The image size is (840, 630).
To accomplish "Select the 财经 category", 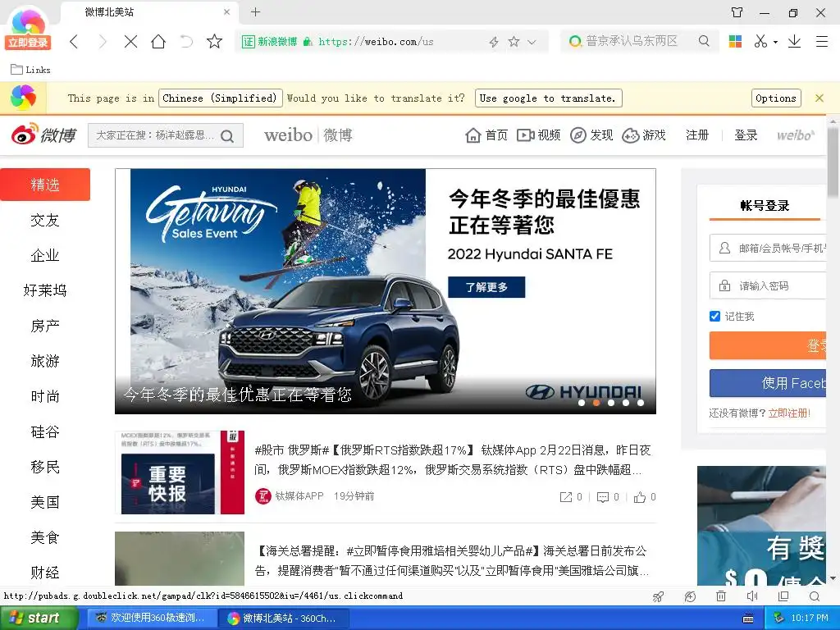I will [45, 573].
